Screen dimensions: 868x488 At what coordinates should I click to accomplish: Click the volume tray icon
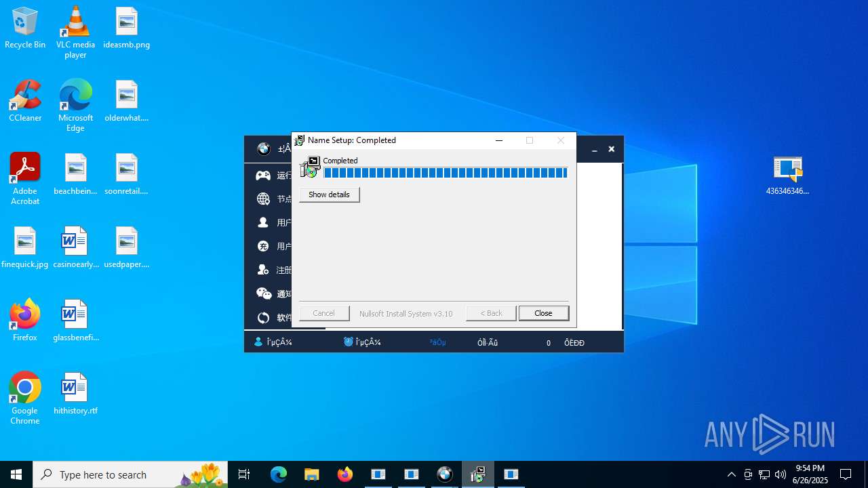(x=781, y=474)
